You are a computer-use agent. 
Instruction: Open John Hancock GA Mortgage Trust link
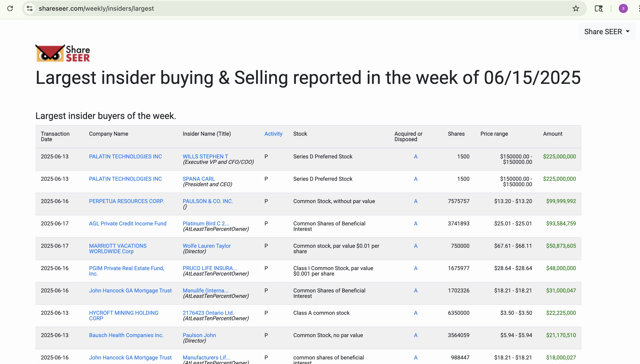click(x=130, y=290)
